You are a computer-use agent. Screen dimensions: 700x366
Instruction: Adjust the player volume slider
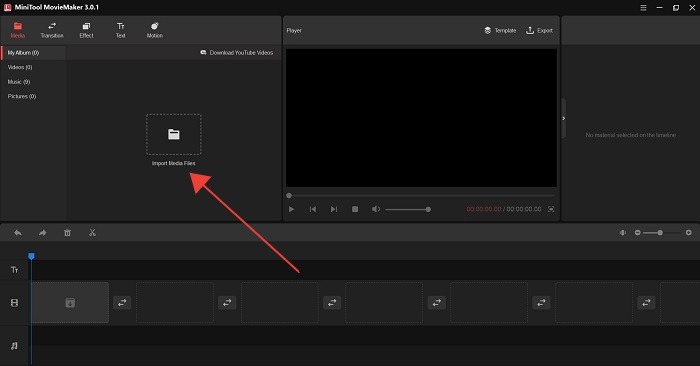(408, 209)
